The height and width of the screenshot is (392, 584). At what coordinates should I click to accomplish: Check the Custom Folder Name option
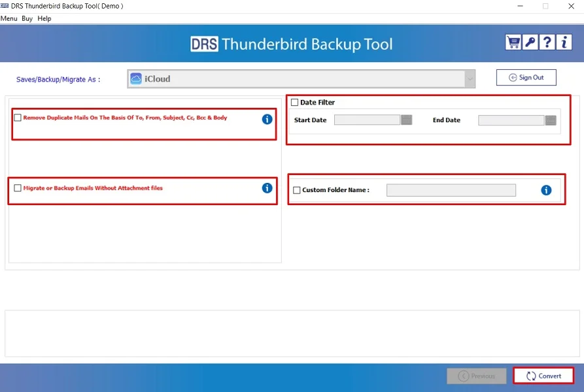click(296, 189)
